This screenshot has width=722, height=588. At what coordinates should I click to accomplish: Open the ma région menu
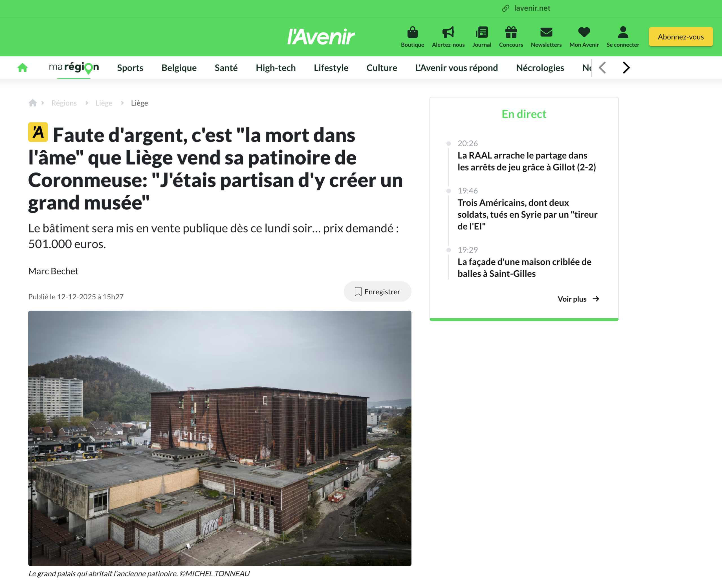[74, 67]
